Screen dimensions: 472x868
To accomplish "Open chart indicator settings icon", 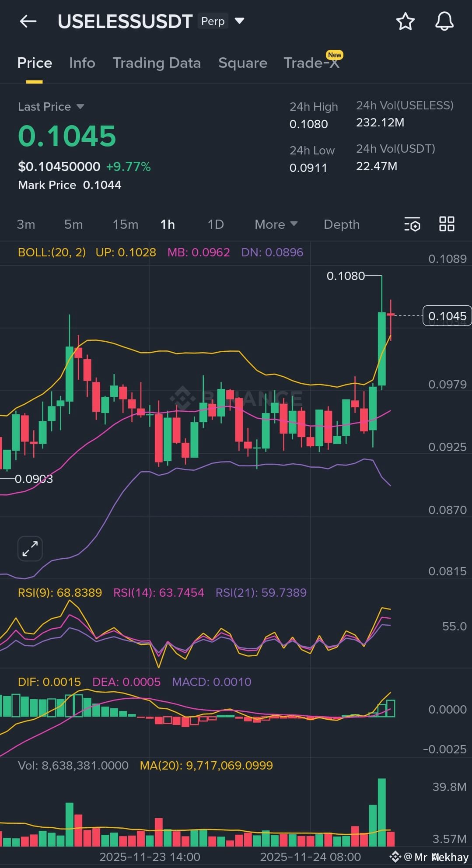I will click(412, 224).
